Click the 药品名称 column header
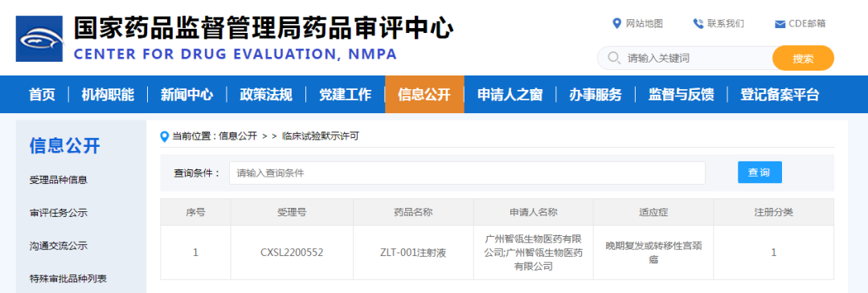Viewport: 868px width, 293px height. pyautogui.click(x=413, y=212)
